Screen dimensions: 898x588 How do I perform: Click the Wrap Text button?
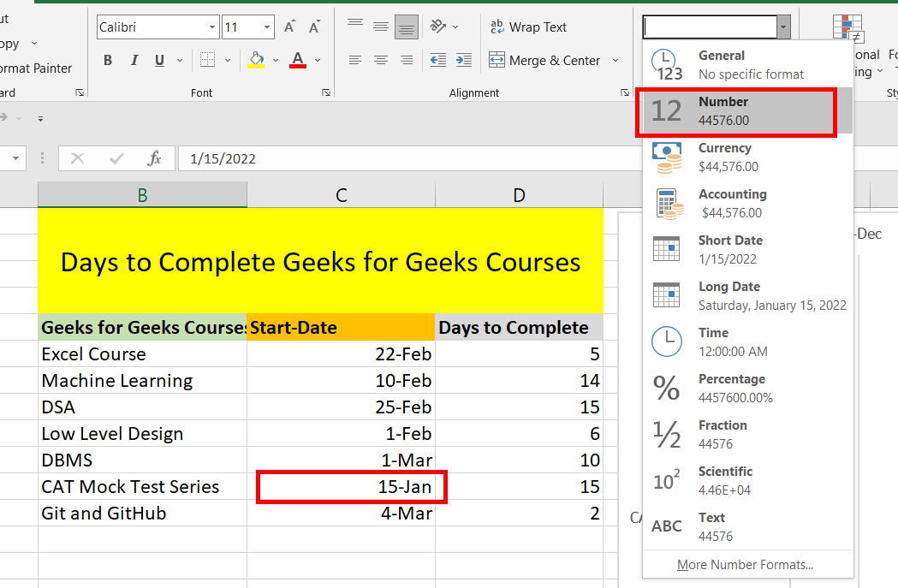point(528,27)
